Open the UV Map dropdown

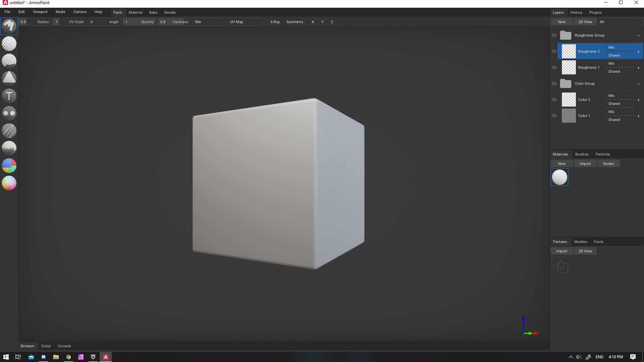tap(244, 22)
